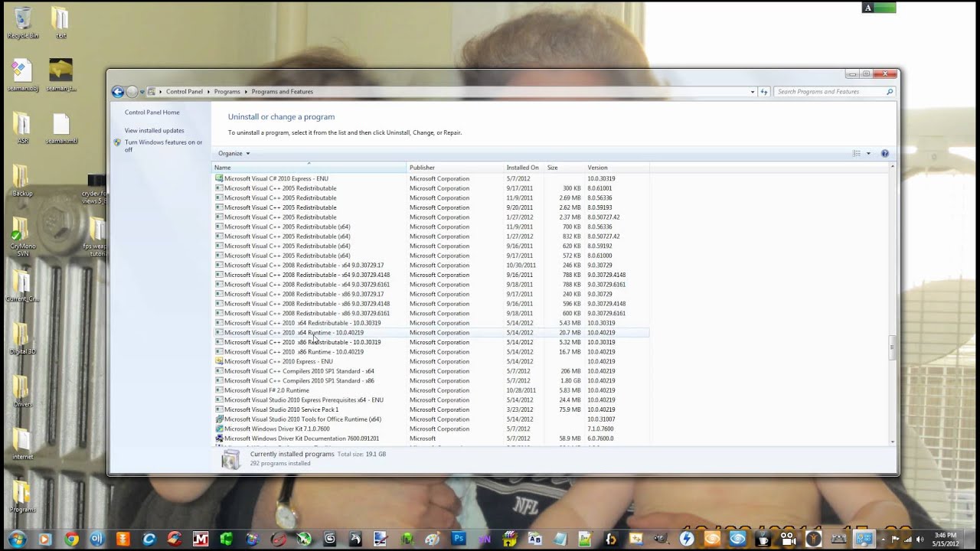Go to Programs in the breadcrumb

coord(227,92)
